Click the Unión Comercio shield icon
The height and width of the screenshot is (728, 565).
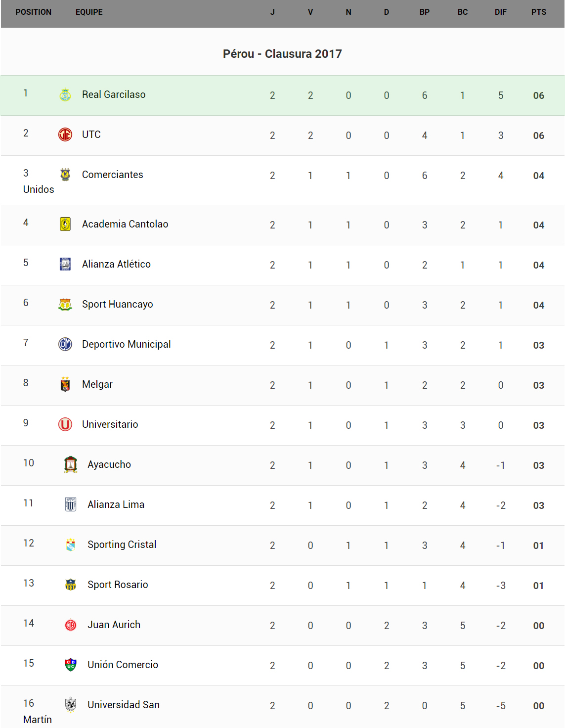(71, 665)
